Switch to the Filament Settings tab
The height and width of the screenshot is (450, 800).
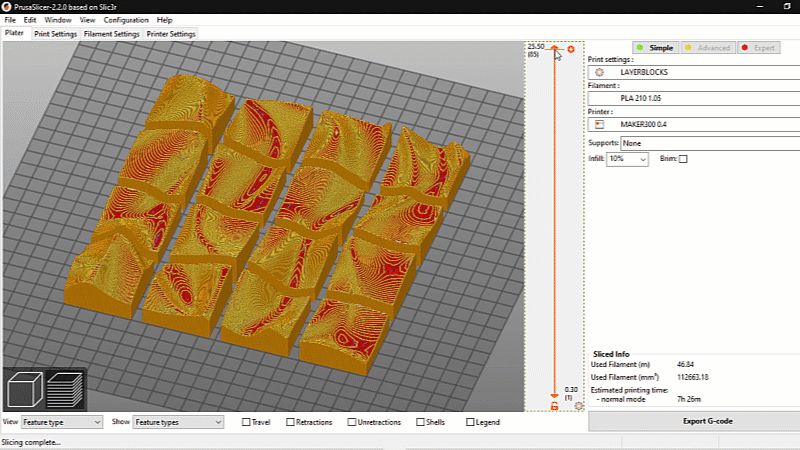112,34
